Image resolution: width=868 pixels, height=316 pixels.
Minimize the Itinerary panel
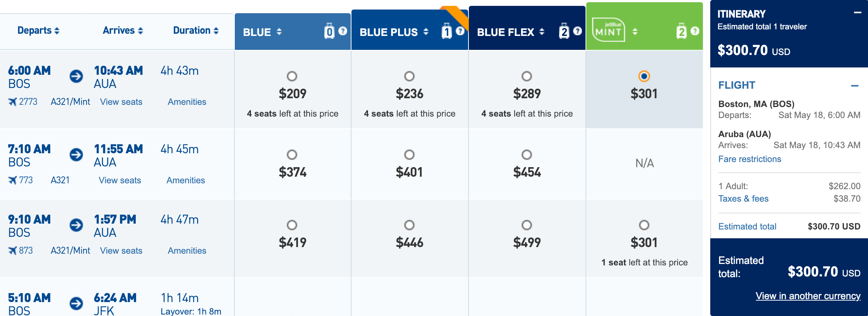[x=857, y=13]
